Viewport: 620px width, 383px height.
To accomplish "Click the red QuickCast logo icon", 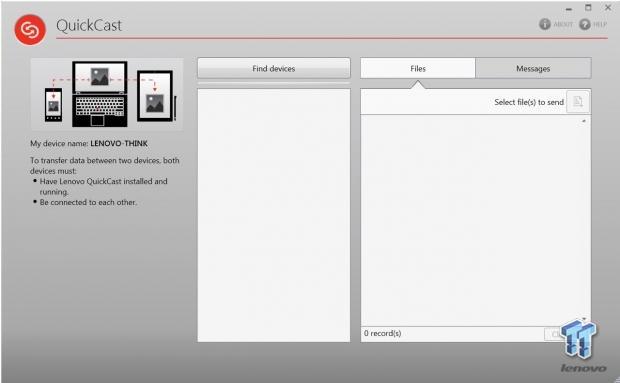I will (30, 30).
